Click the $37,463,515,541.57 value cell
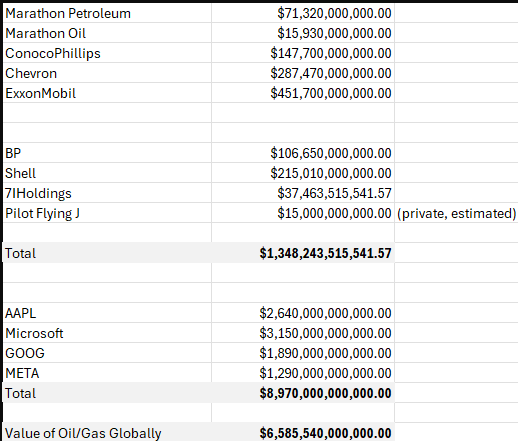This screenshot has width=518, height=441. pos(303,193)
